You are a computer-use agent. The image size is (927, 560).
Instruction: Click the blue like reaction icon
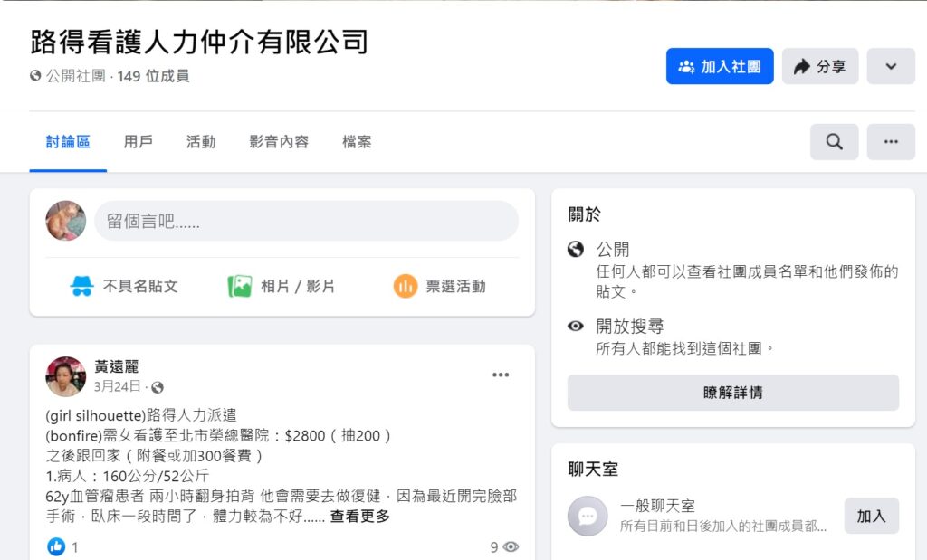[x=56, y=547]
